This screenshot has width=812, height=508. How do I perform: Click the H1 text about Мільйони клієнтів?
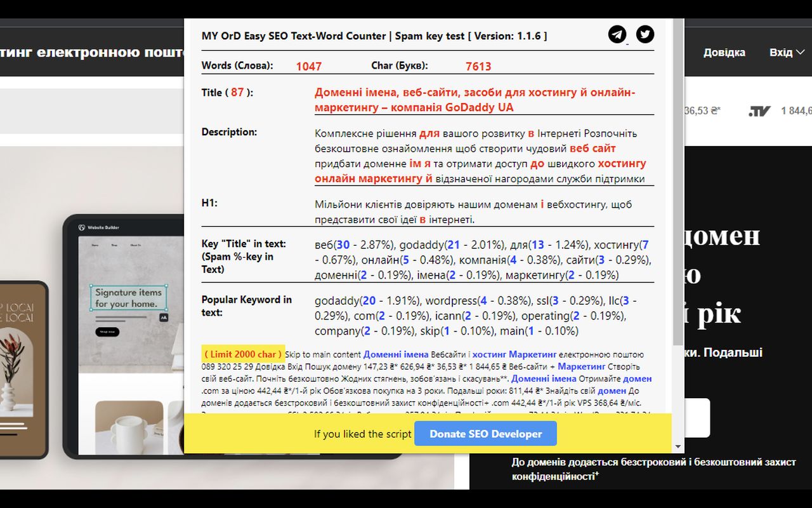pos(473,212)
